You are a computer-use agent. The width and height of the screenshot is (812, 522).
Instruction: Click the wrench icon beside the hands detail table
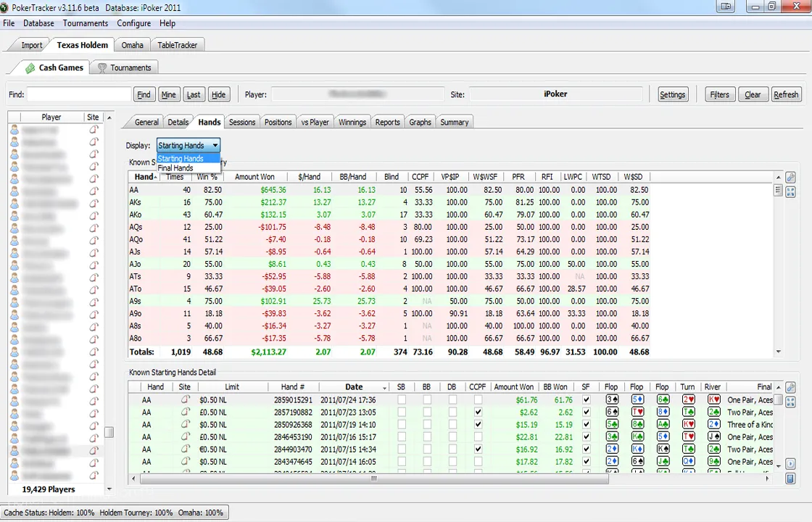[x=790, y=388]
